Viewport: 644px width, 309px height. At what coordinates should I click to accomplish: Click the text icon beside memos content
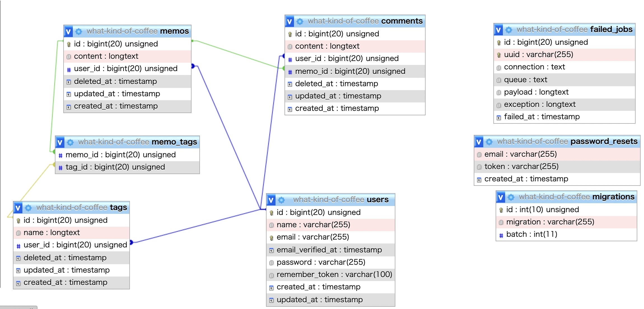[x=69, y=57]
